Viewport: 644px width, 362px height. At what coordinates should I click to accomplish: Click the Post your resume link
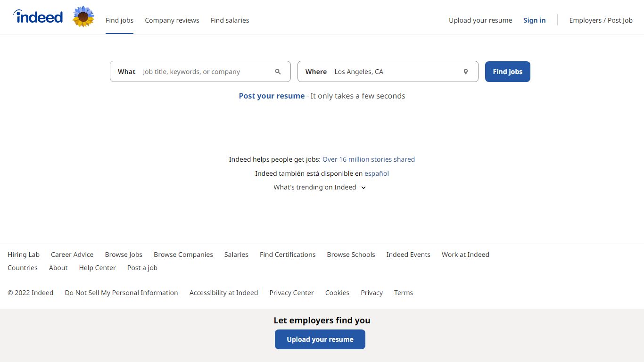coord(272,96)
